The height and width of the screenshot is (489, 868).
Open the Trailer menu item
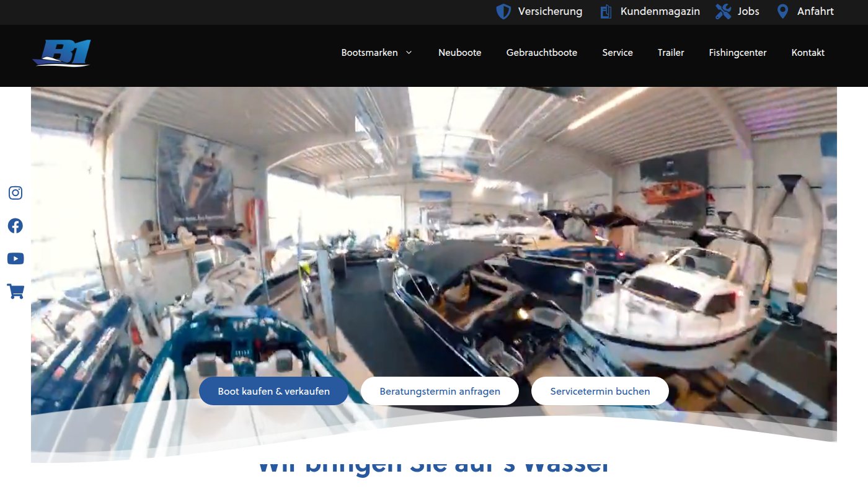click(x=671, y=53)
